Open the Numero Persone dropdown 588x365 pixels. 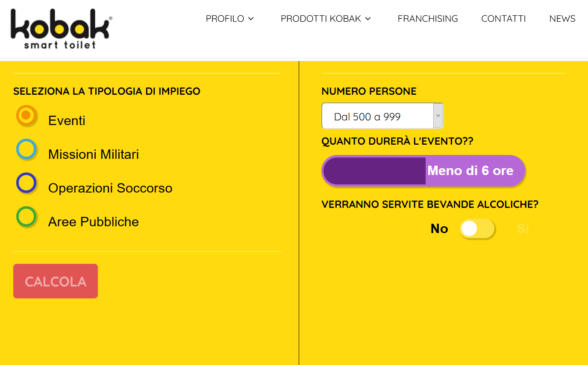[382, 116]
